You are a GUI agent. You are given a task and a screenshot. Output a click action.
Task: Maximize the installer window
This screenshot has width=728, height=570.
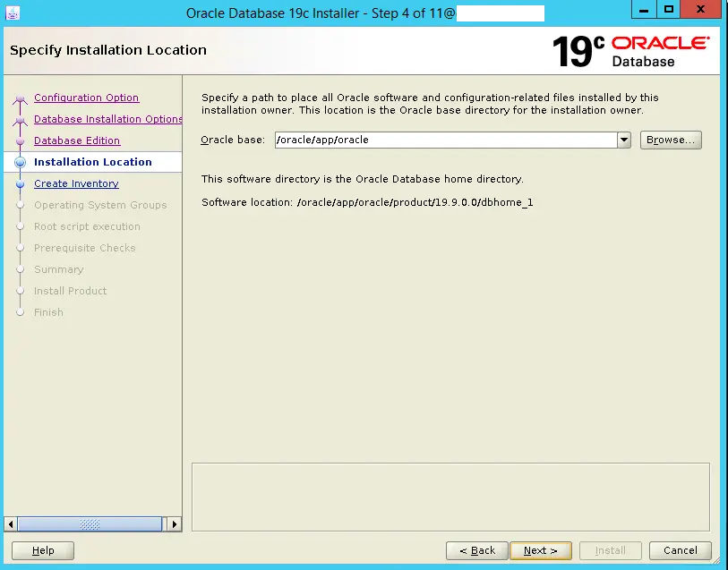coord(669,9)
